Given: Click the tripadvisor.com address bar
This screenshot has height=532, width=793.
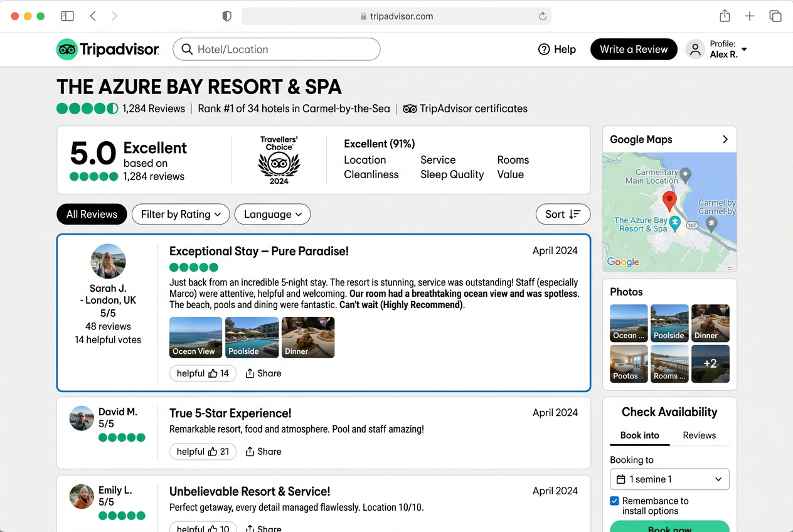Looking at the screenshot, I should [x=396, y=16].
